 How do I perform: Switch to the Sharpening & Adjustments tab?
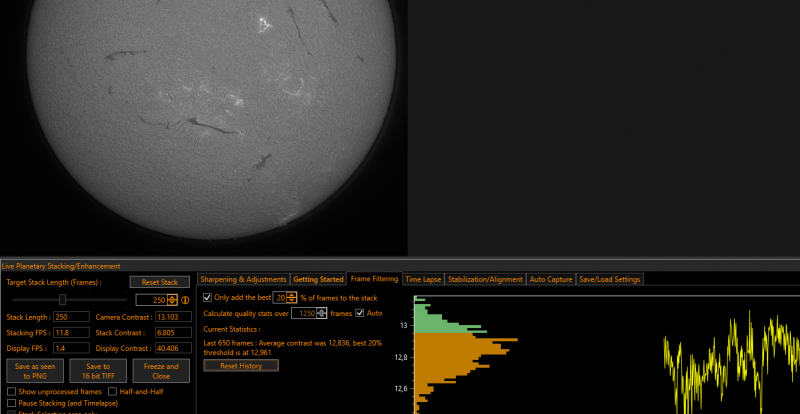point(243,279)
